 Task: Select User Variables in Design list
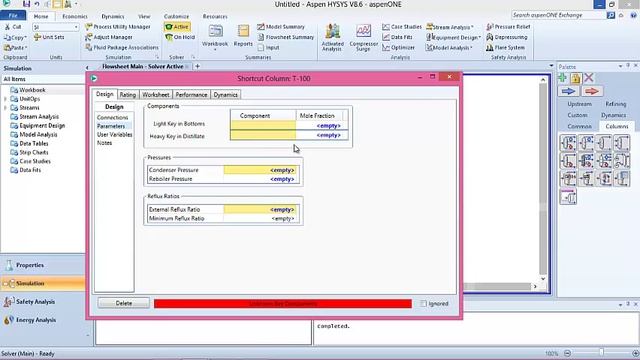114,134
